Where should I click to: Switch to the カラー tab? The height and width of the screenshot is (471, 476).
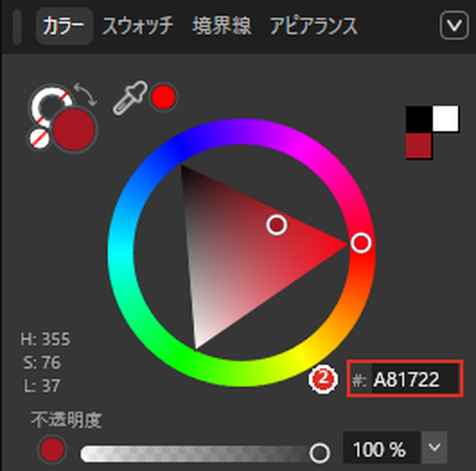coord(64,26)
